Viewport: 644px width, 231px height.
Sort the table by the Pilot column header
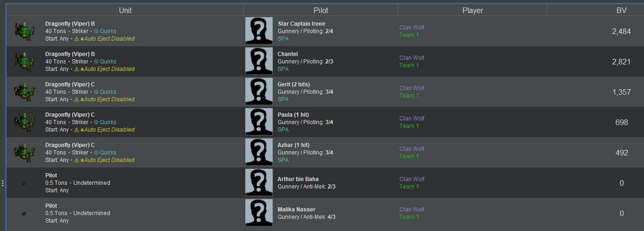(x=321, y=10)
